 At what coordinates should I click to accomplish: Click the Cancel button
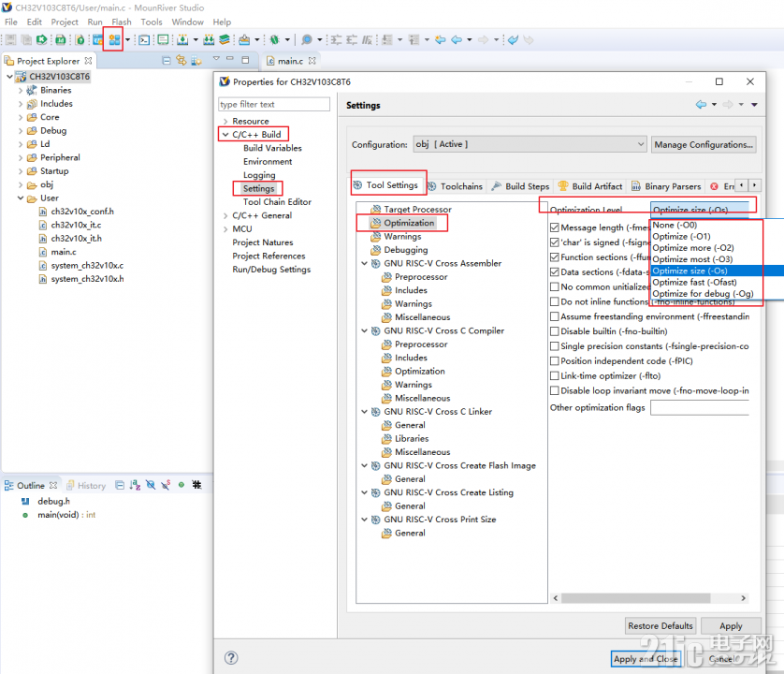click(722, 659)
